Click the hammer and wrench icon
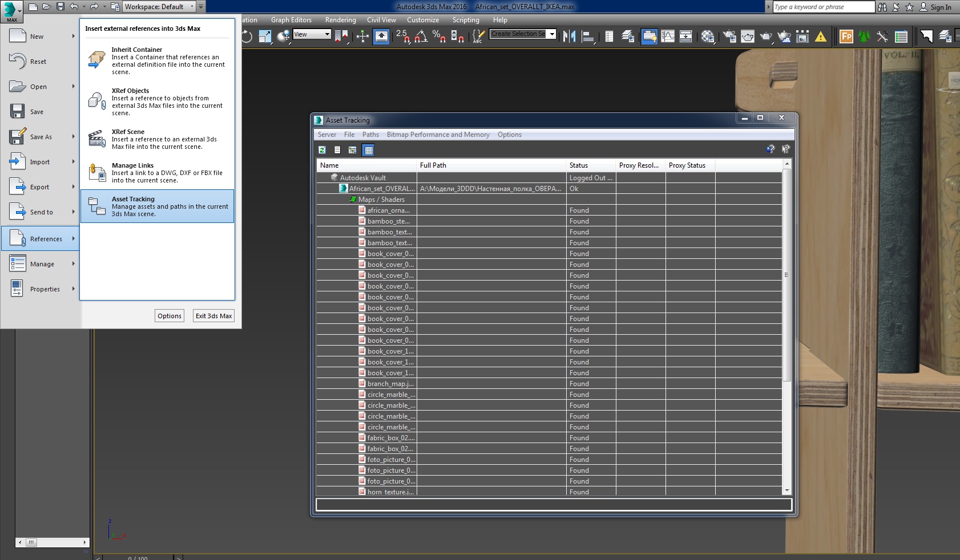This screenshot has height=560, width=960. [x=882, y=36]
